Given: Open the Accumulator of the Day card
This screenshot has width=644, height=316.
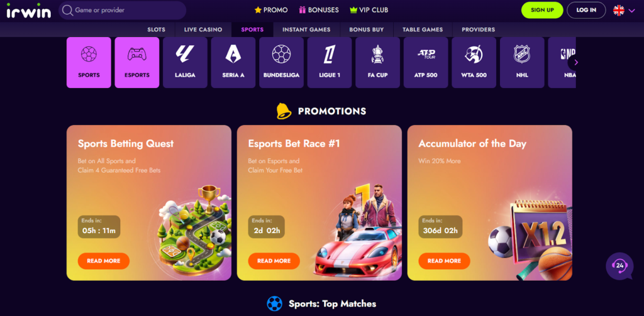Looking at the screenshot, I should 489,203.
